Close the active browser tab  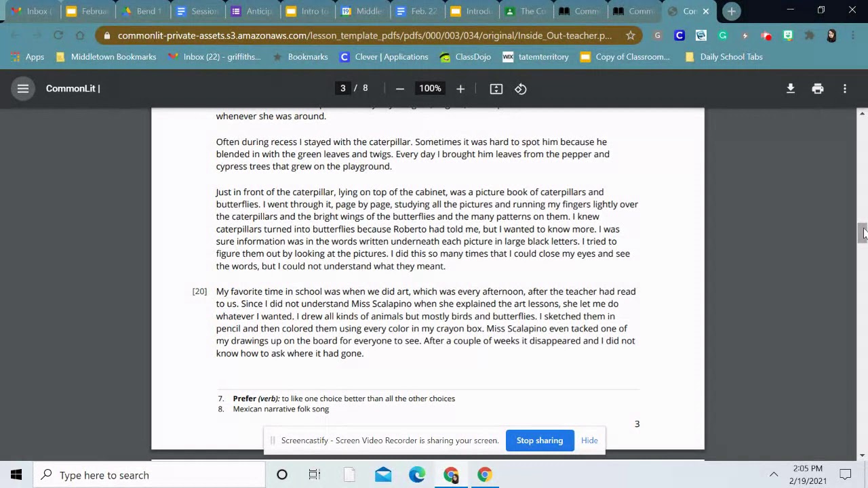tap(706, 11)
